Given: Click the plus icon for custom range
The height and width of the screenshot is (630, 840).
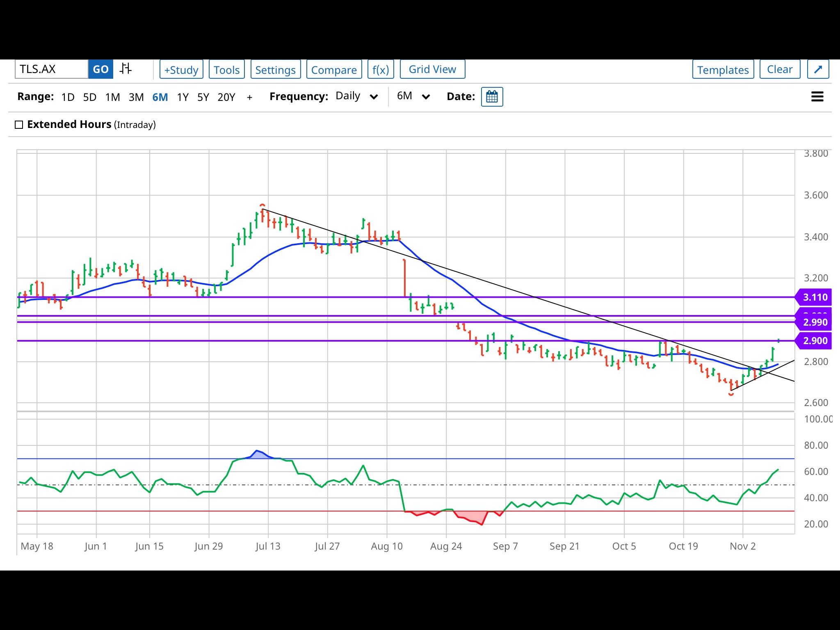Looking at the screenshot, I should [x=249, y=97].
